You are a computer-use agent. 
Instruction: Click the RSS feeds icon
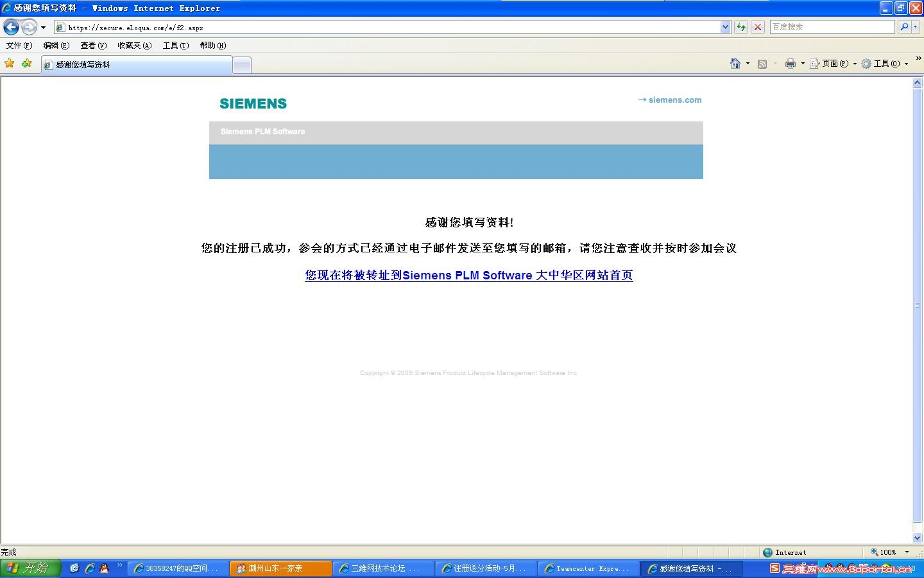(x=762, y=64)
